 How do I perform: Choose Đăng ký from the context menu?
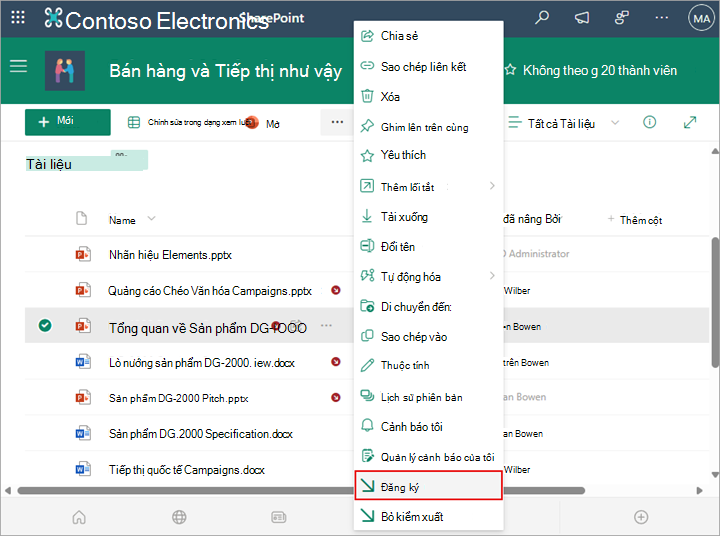(x=428, y=485)
